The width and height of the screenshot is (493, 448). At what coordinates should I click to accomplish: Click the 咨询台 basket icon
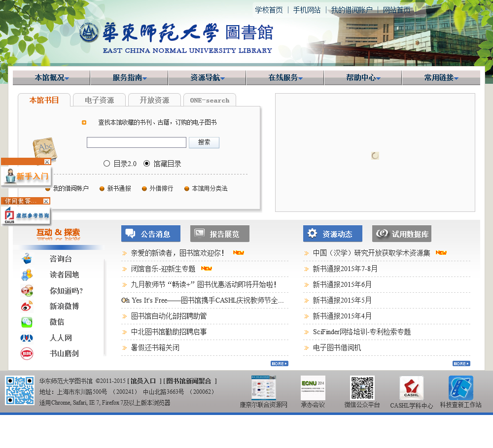click(27, 259)
